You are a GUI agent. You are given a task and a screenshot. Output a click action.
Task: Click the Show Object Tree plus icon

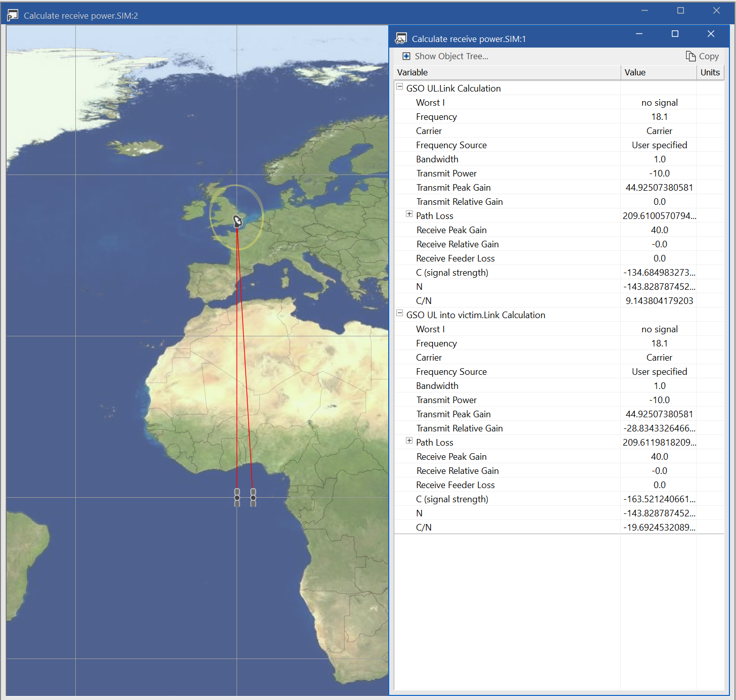(x=406, y=56)
